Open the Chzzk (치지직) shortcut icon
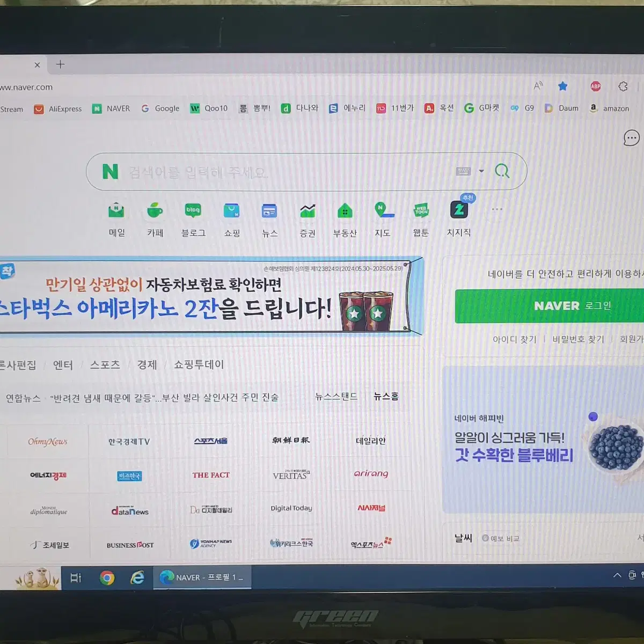 pyautogui.click(x=459, y=210)
